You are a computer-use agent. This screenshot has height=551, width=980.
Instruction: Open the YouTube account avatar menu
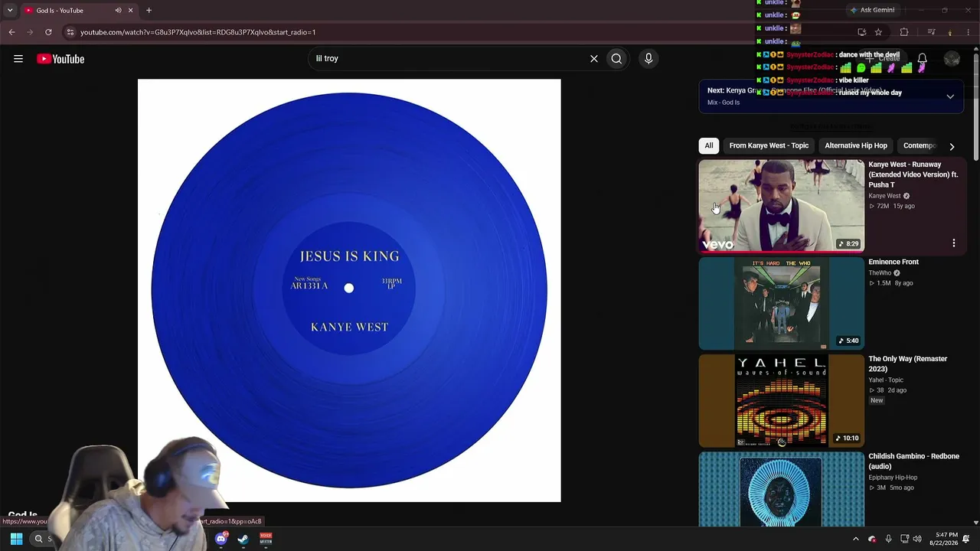[952, 59]
